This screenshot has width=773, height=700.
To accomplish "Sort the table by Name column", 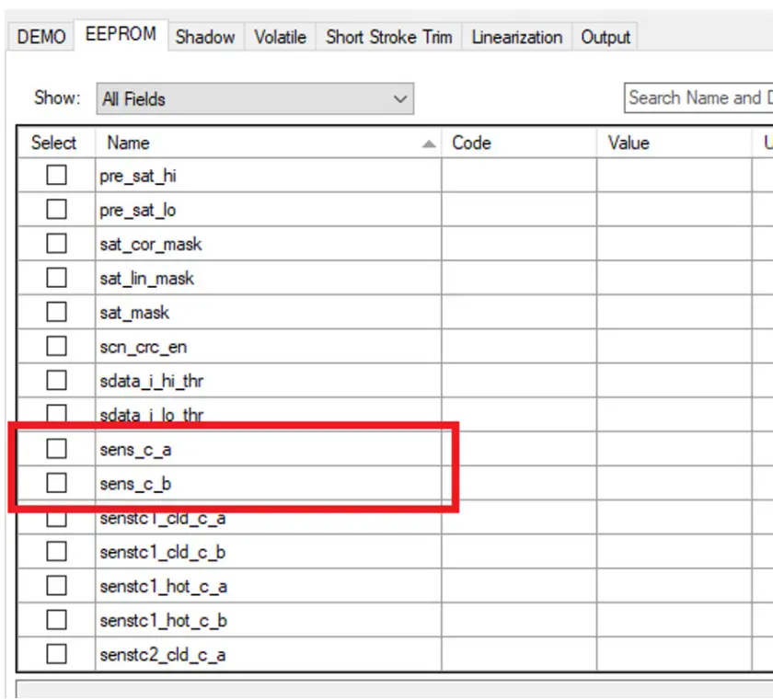I will tap(267, 143).
